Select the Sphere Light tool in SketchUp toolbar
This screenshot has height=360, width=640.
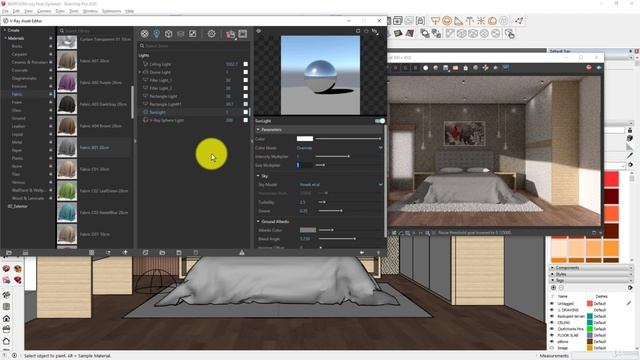coord(447,20)
